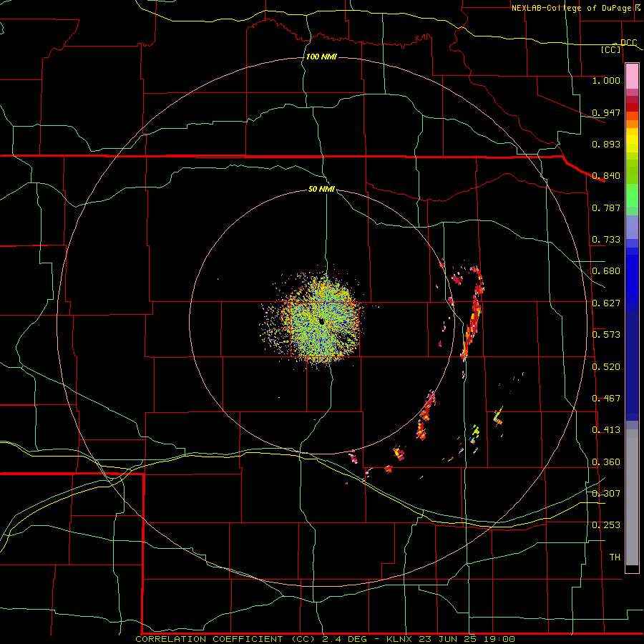Click the CORRELATION COEFFICIENT (CC) caption text
644x644 pixels.
coord(225,639)
